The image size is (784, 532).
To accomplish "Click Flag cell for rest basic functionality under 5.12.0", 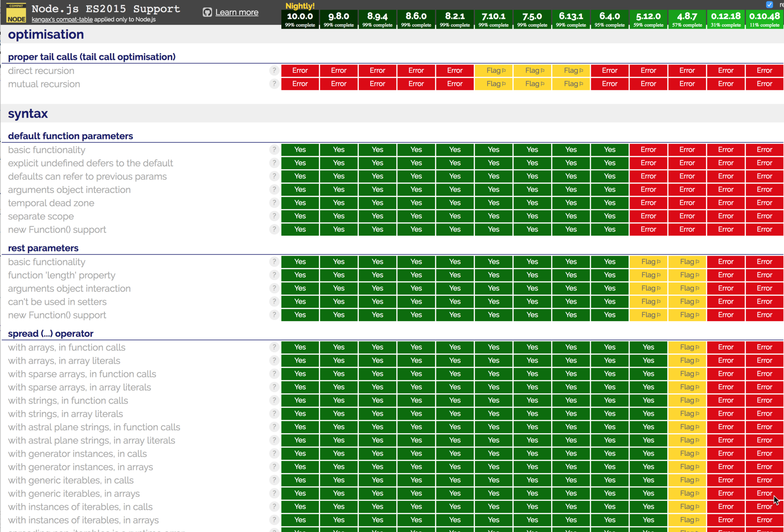I will [648, 262].
